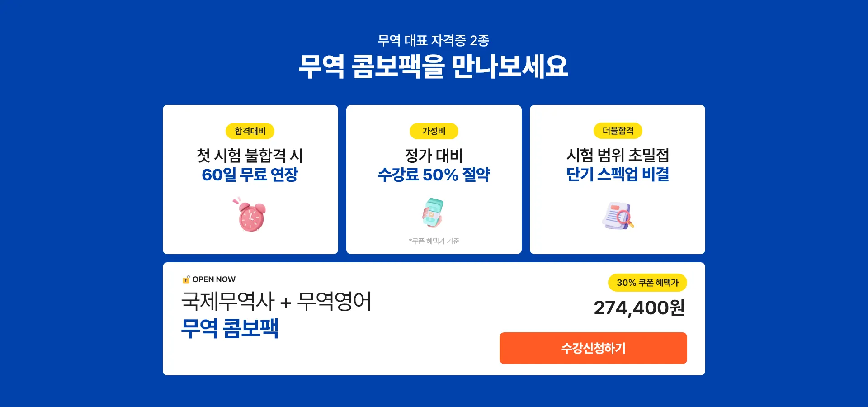The width and height of the screenshot is (868, 407).
Task: Select the 더블합격 yellow badge
Action: coord(618,131)
